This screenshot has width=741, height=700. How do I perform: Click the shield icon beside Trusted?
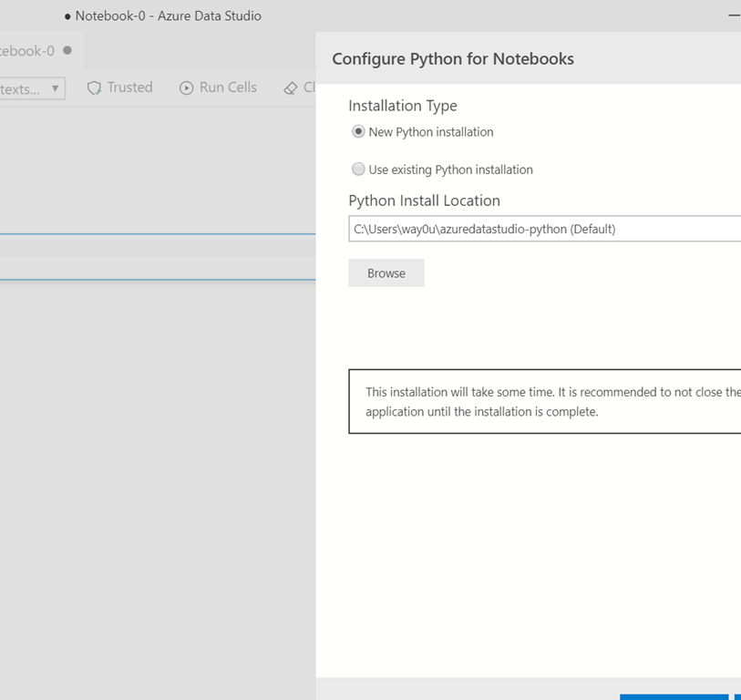(x=94, y=88)
